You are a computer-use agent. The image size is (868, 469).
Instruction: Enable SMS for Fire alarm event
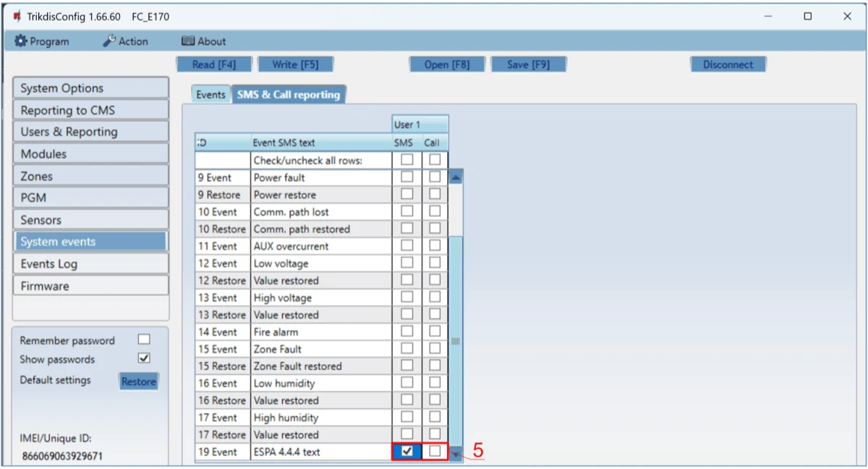(407, 331)
